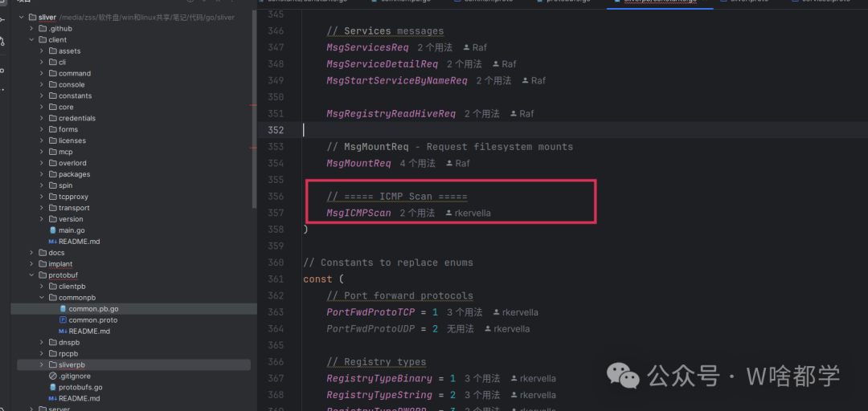Click the project panel vertical scrollbar
Viewport: 868px width, 411px height.
[255, 109]
